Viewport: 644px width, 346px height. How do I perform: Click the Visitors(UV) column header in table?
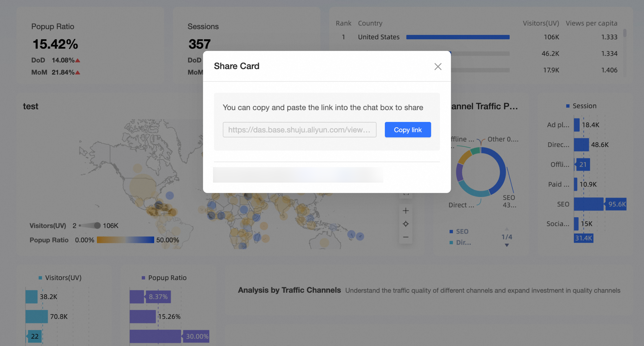[x=541, y=23]
